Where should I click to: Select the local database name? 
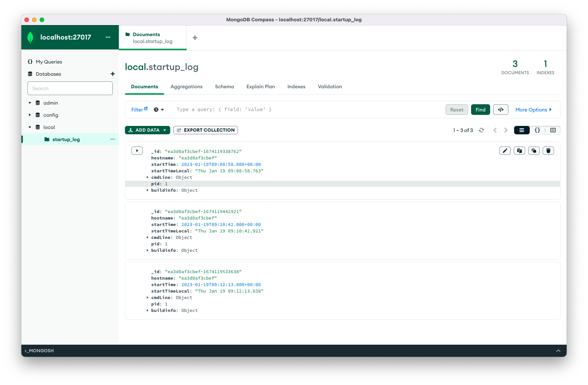(x=49, y=127)
